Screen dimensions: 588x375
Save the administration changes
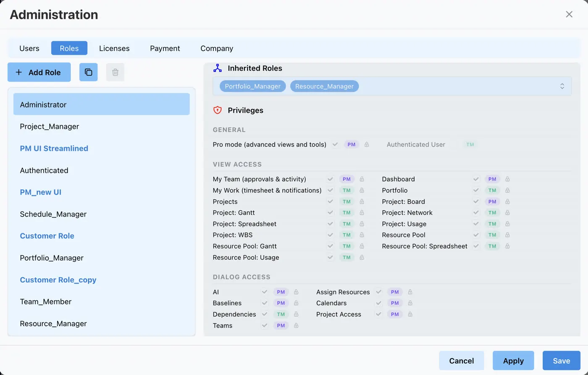click(562, 361)
